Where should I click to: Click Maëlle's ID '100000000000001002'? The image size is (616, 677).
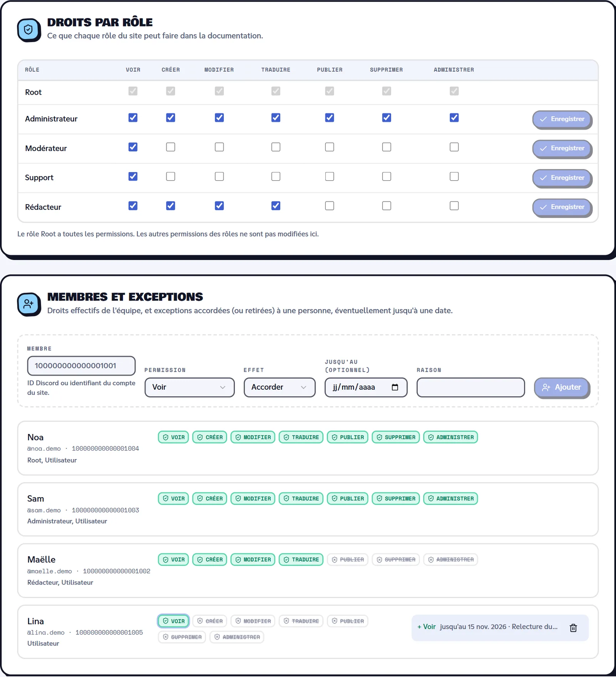click(117, 571)
